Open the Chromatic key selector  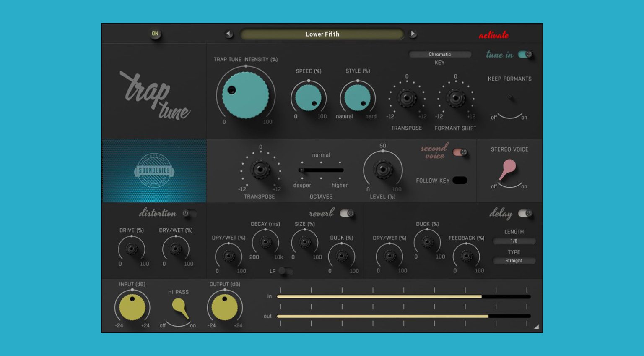439,54
